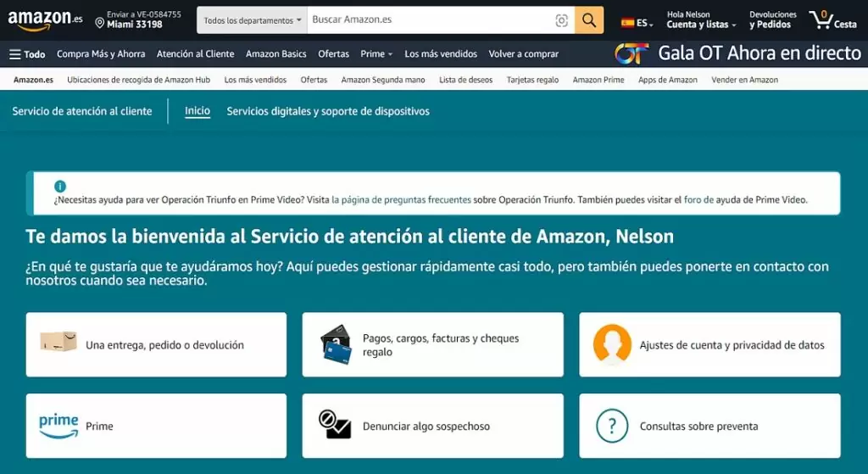Open Apps de Amazon link
The image size is (868, 474).
point(668,80)
